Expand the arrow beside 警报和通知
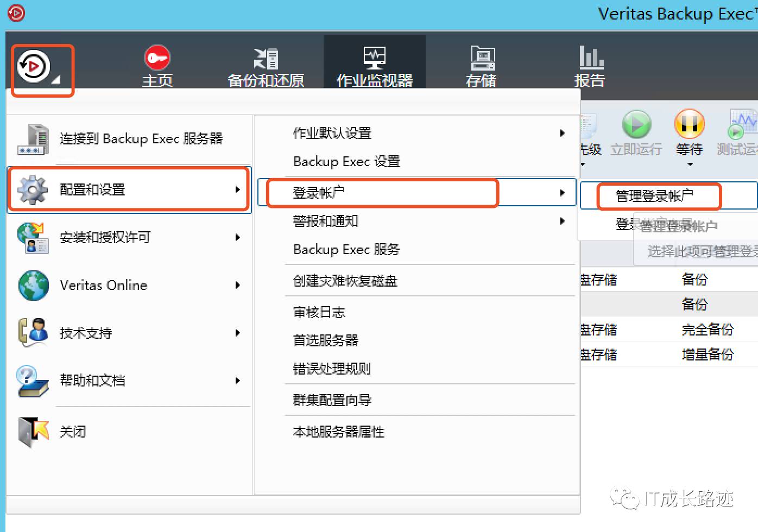 pos(562,221)
